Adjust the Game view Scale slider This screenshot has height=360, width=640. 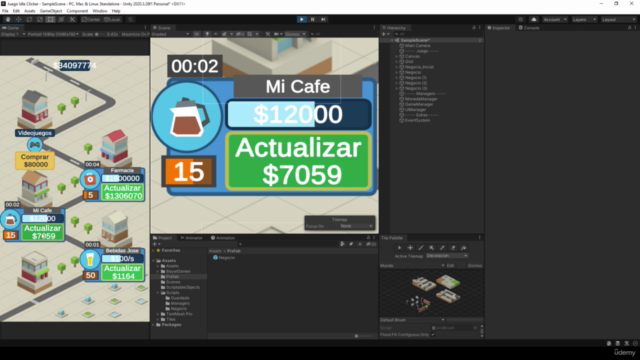[x=100, y=34]
